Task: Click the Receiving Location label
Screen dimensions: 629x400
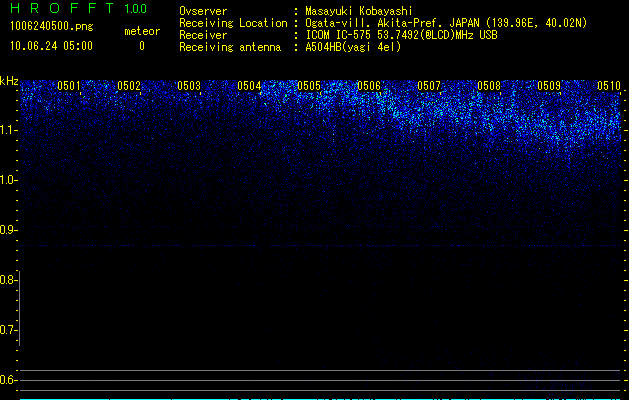Action: (x=233, y=23)
